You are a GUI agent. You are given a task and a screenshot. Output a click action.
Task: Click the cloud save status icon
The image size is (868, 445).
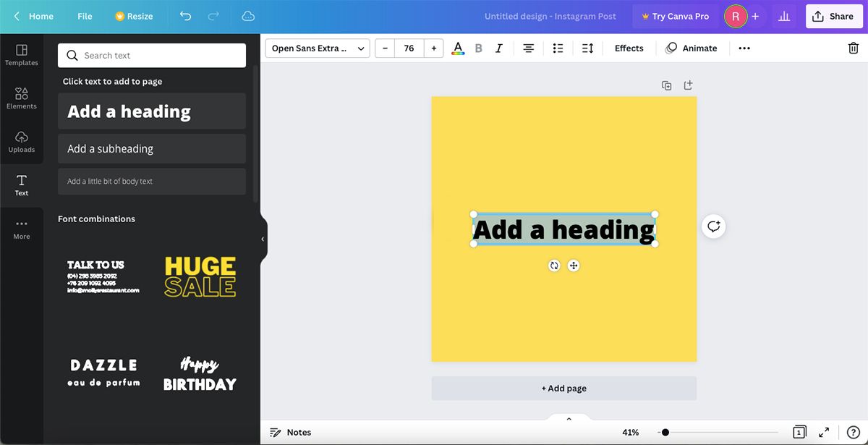tap(248, 16)
